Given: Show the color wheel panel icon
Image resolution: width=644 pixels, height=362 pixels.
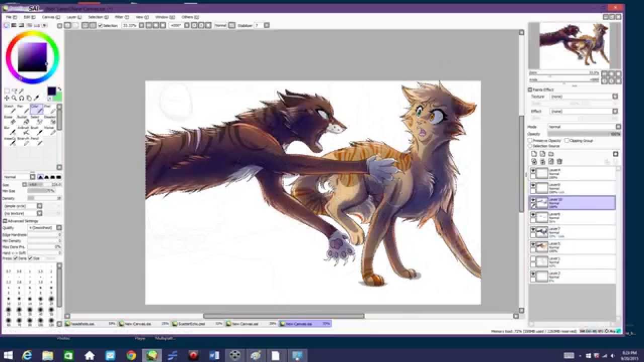Looking at the screenshot, I should (7, 25).
